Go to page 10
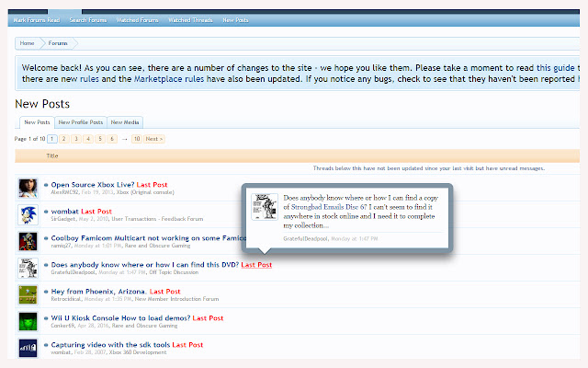 [x=137, y=139]
